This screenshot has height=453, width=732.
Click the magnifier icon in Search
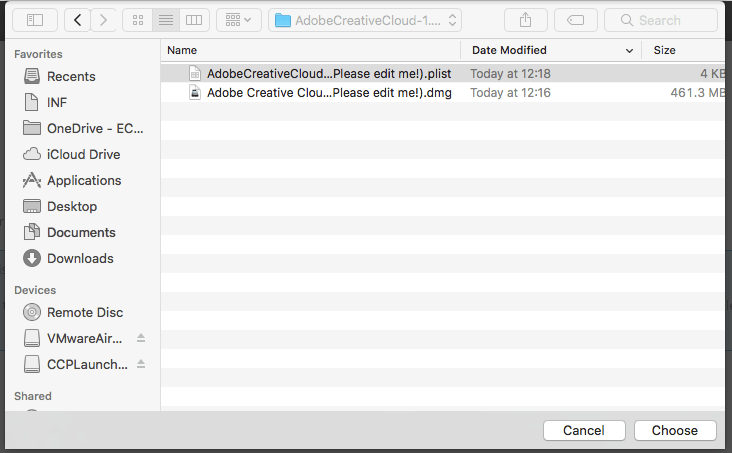[x=626, y=20]
